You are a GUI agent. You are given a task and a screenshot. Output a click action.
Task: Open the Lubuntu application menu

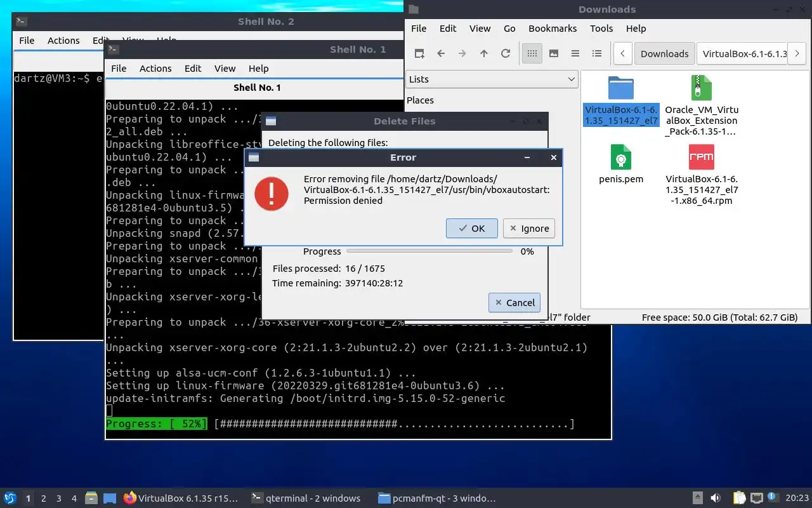10,498
